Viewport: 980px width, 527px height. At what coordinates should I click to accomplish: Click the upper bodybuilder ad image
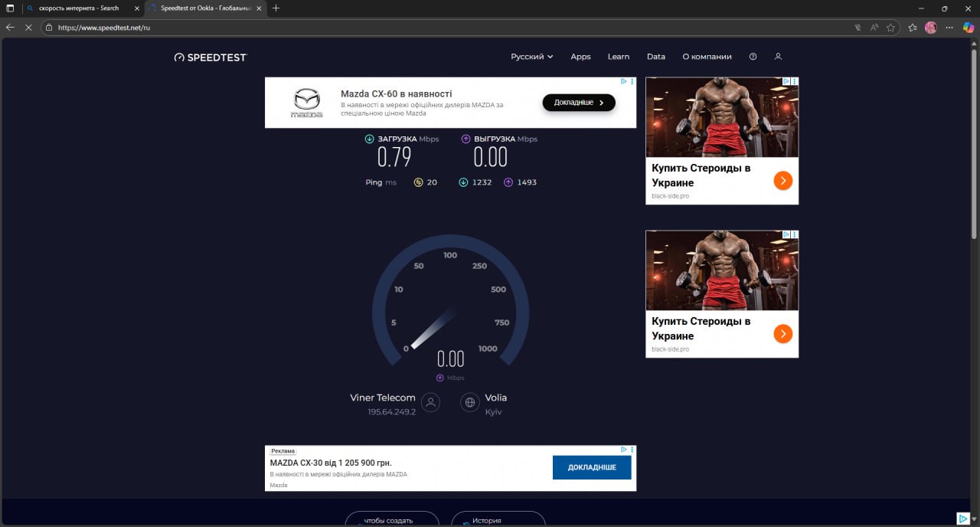coord(722,117)
